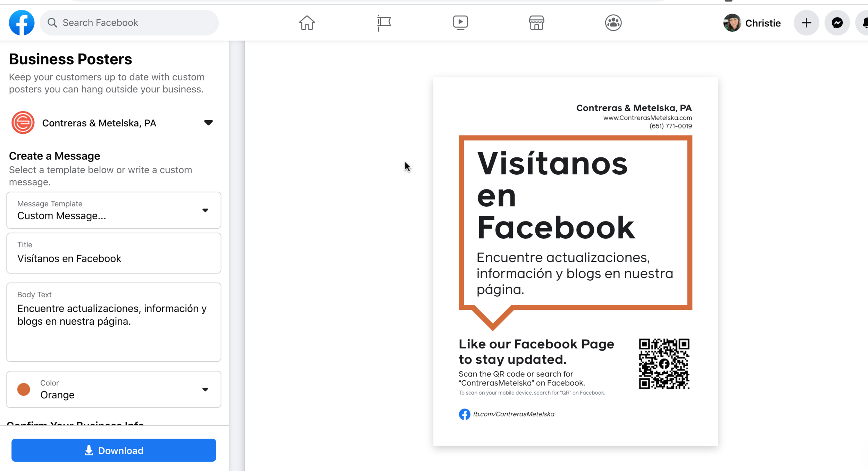
Task: Click the Contreras & Metelska page logo
Action: point(23,123)
